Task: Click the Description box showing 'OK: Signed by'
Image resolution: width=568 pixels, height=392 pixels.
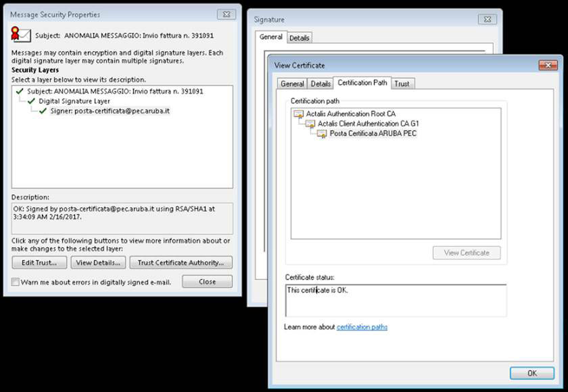Action: (x=122, y=218)
